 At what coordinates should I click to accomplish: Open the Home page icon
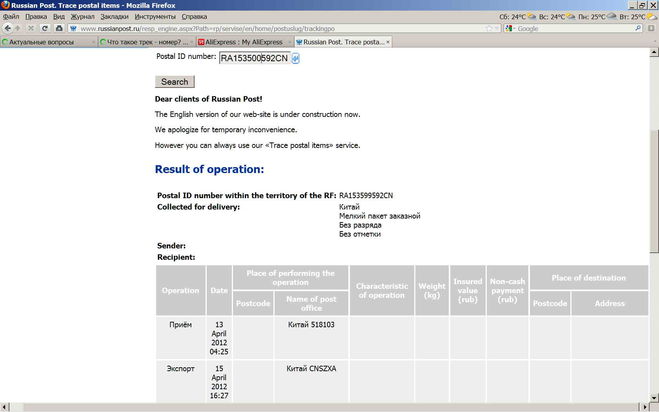click(x=59, y=28)
